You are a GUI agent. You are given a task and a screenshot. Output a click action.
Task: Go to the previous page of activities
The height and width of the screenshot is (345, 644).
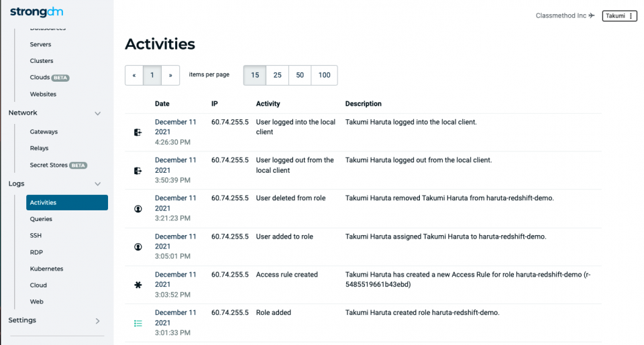pyautogui.click(x=134, y=75)
